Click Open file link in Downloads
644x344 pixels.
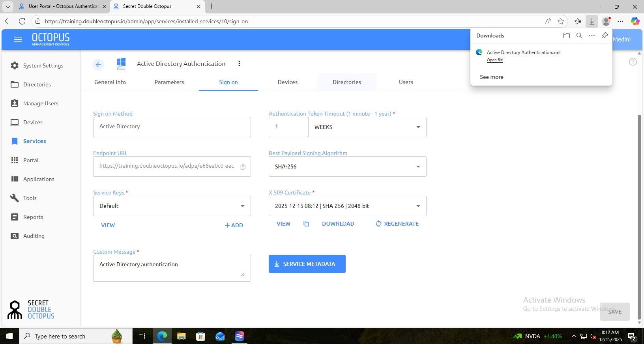pyautogui.click(x=494, y=60)
